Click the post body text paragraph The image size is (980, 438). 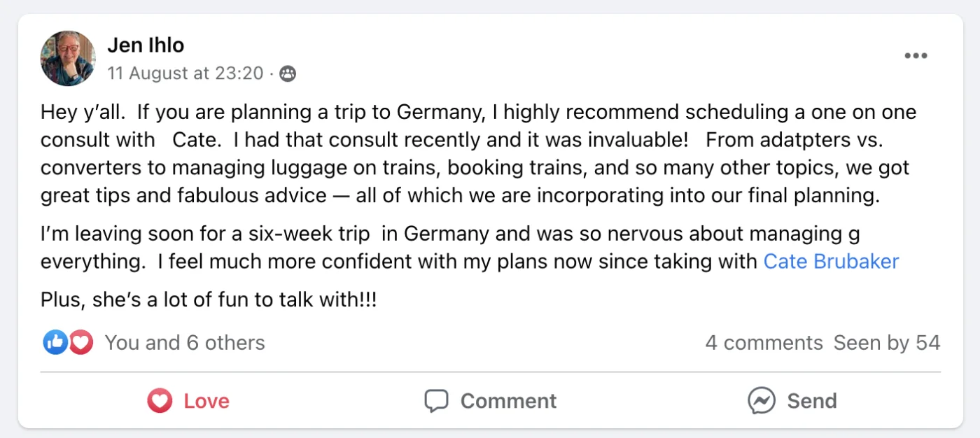pyautogui.click(x=479, y=154)
